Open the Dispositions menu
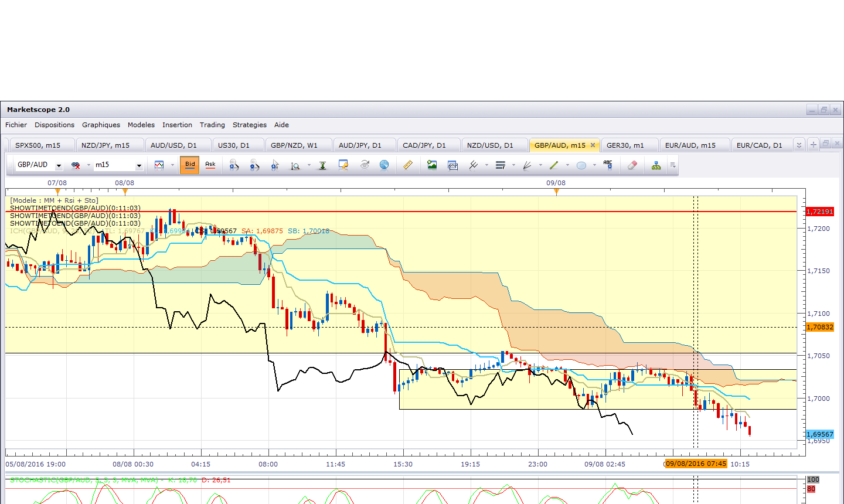Image resolution: width=844 pixels, height=504 pixels. [55, 125]
